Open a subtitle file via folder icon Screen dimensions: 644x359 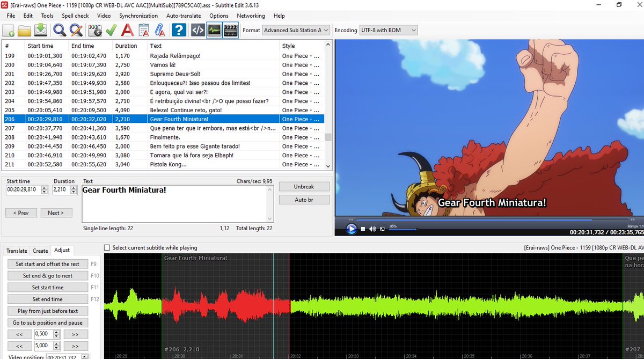(24, 31)
